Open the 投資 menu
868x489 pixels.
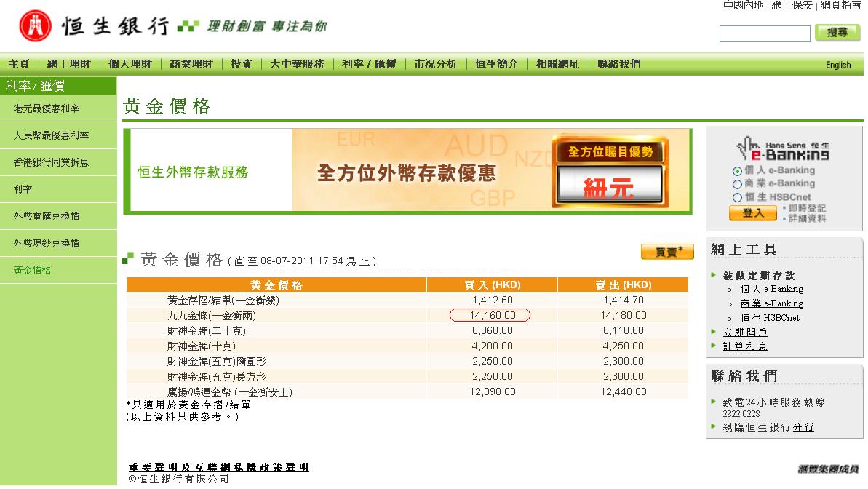click(x=242, y=64)
